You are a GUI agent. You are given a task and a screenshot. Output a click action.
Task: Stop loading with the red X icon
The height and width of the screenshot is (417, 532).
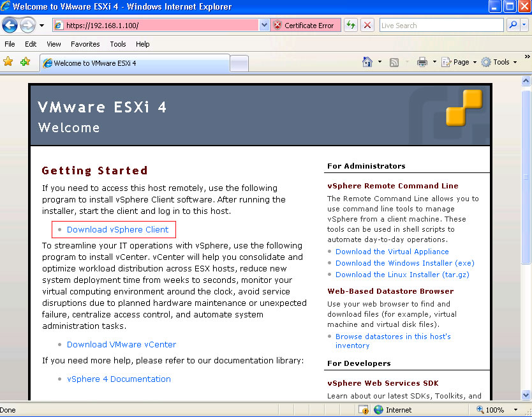coord(367,26)
